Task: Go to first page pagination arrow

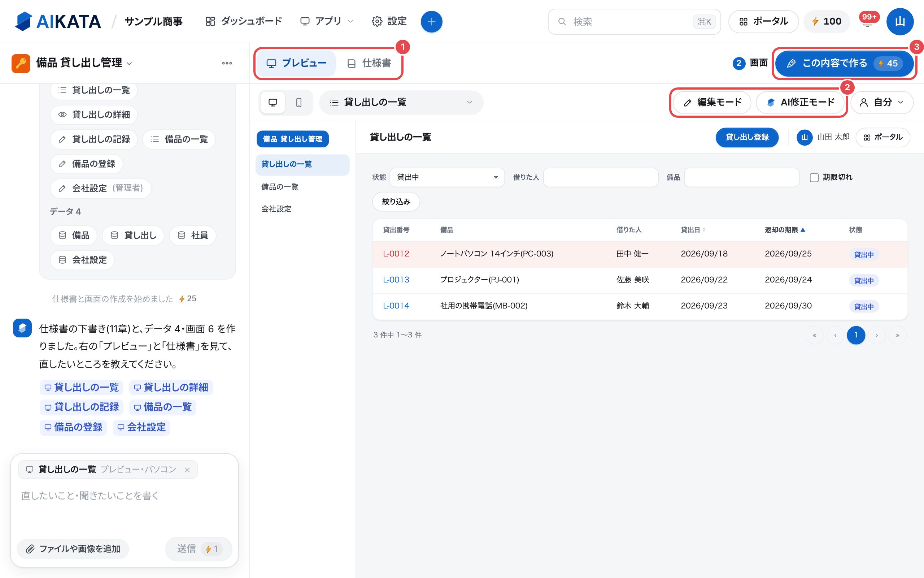Action: pyautogui.click(x=814, y=335)
